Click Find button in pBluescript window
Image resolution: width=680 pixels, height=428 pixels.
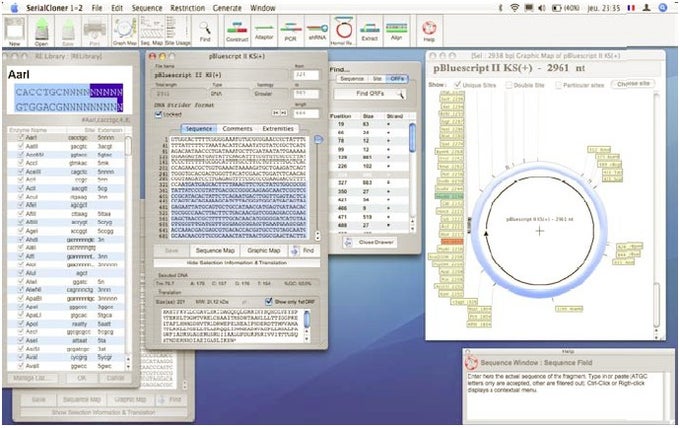click(x=304, y=251)
